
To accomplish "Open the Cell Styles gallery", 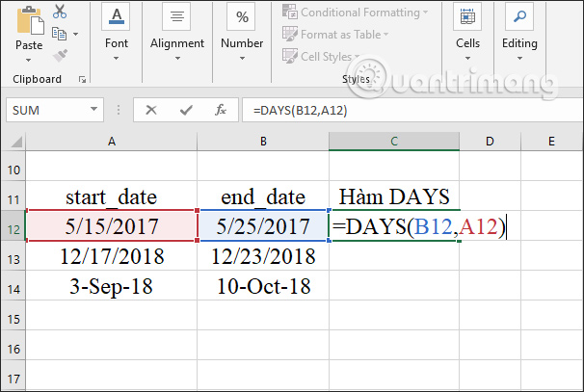I will (321, 57).
